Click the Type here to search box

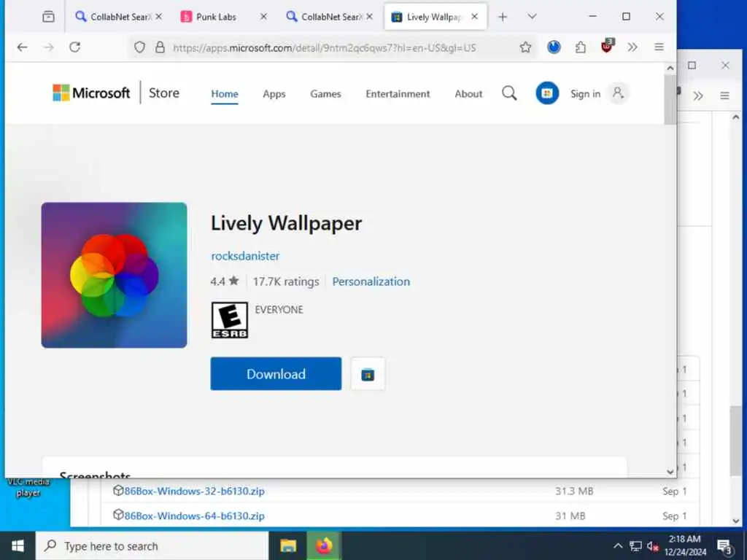coord(152,545)
